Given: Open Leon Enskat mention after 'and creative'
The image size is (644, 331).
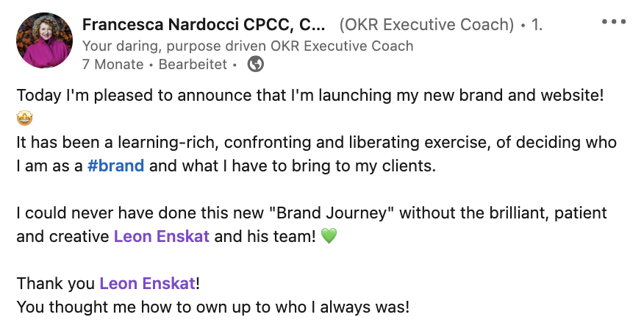Looking at the screenshot, I should 162,236.
